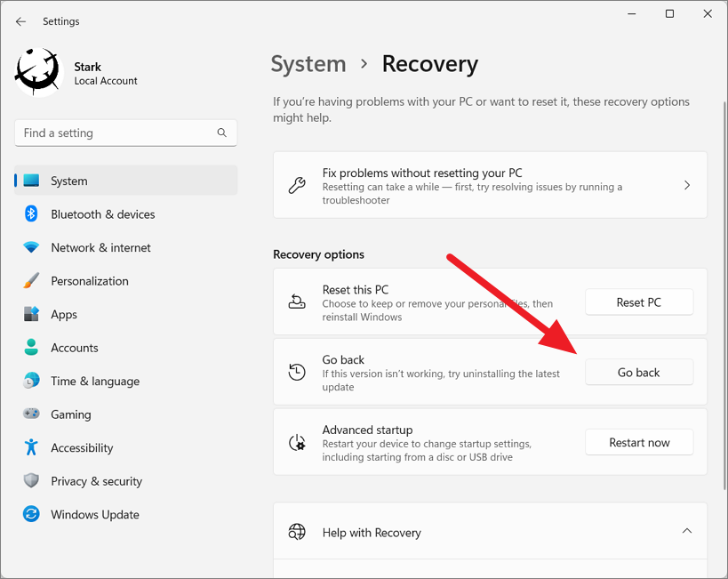
Task: Open Privacy & security settings
Action: coord(126,481)
